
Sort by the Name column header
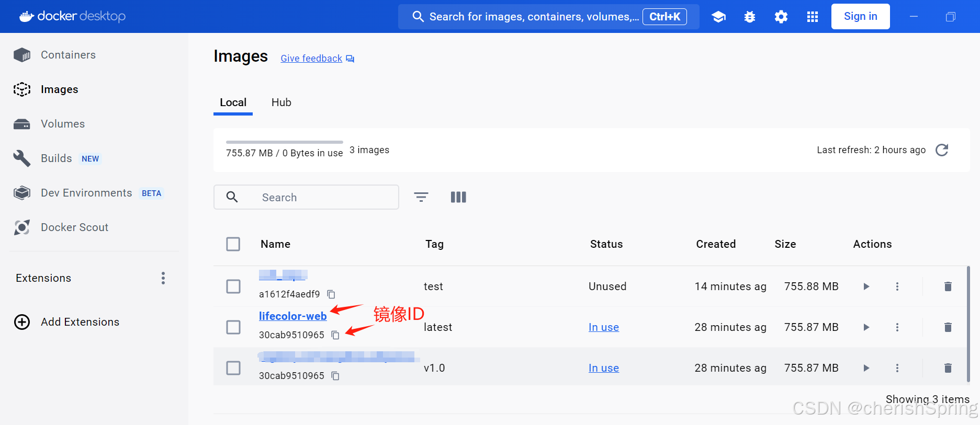tap(276, 244)
